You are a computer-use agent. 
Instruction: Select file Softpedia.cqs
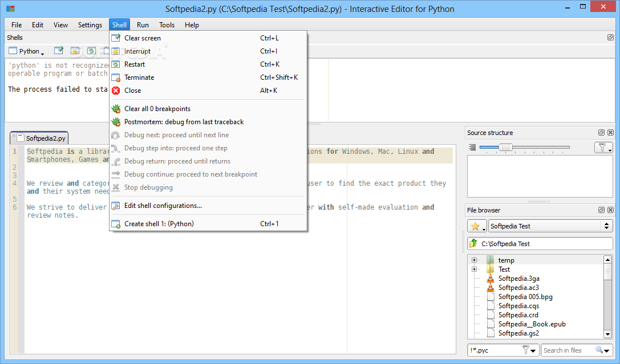pyautogui.click(x=518, y=305)
